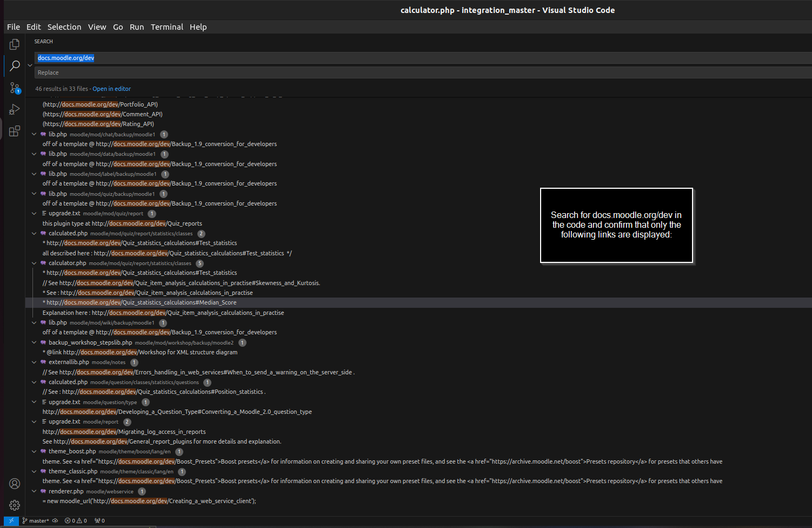Open the Extensions view icon
Image resolution: width=812 pixels, height=528 pixels.
(15, 131)
